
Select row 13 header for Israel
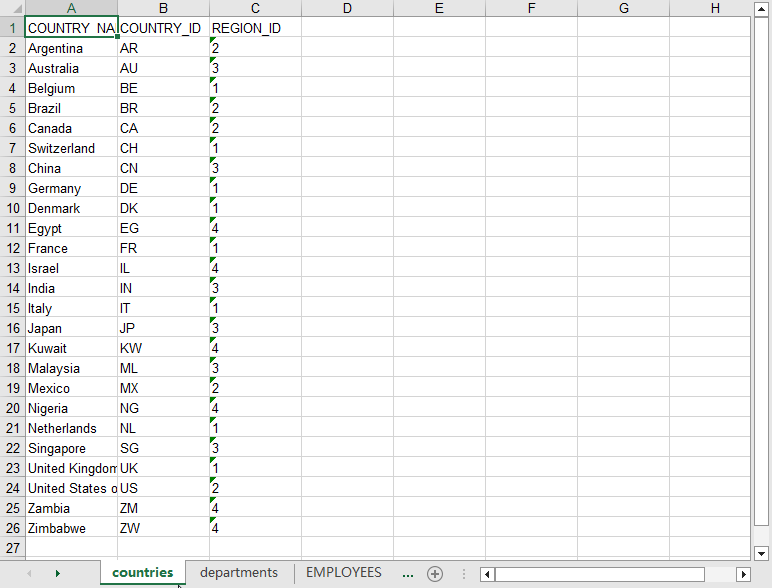pos(12,268)
